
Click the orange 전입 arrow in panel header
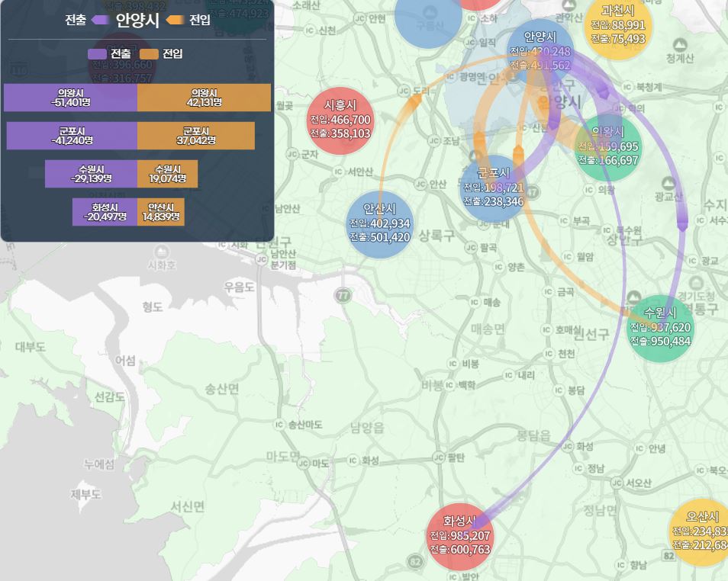[175, 20]
